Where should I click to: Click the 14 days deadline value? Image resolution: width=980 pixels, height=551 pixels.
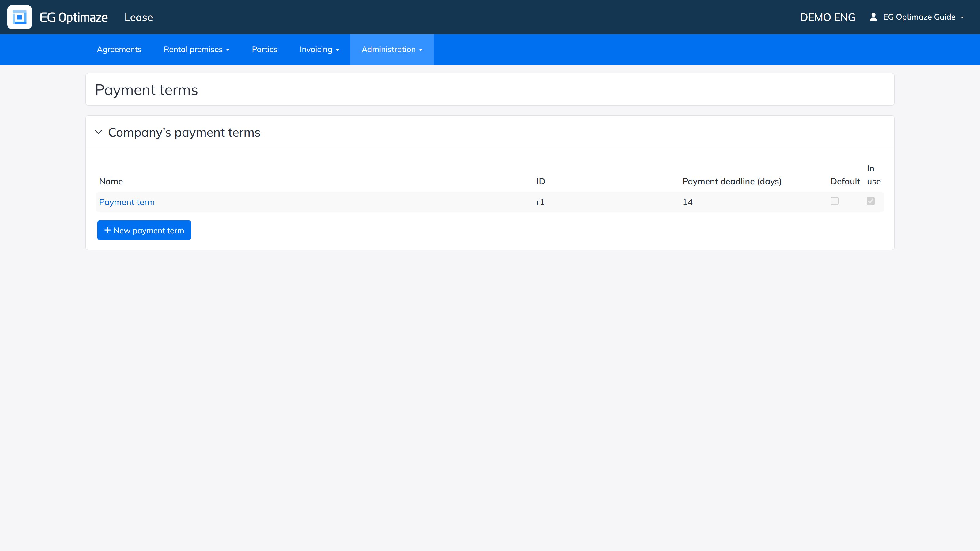click(x=687, y=202)
